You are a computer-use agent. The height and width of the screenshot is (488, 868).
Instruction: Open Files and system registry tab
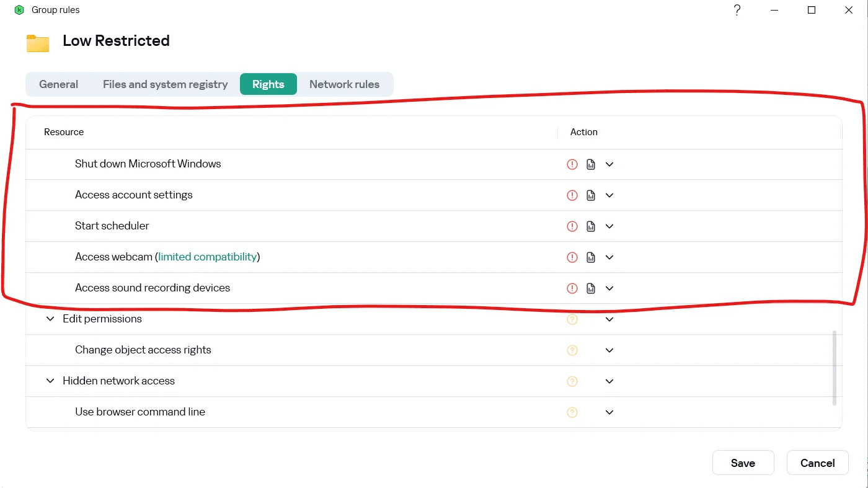tap(166, 84)
